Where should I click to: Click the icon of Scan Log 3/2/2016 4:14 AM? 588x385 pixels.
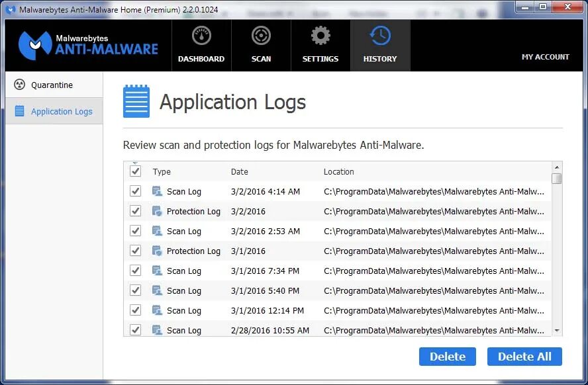click(x=157, y=191)
